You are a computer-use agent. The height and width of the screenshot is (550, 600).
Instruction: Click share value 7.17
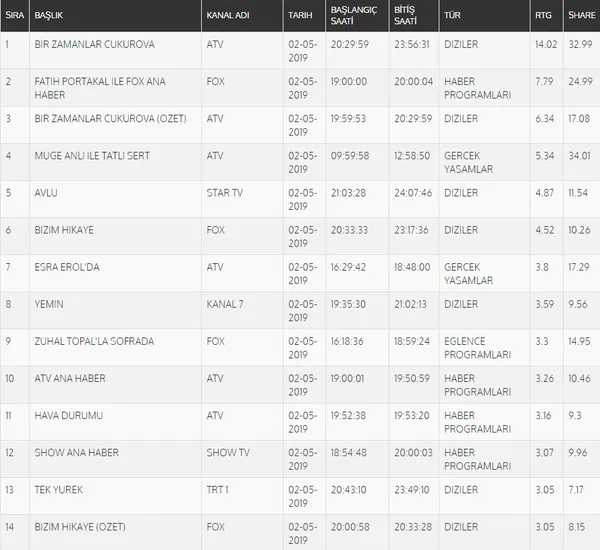click(x=576, y=490)
